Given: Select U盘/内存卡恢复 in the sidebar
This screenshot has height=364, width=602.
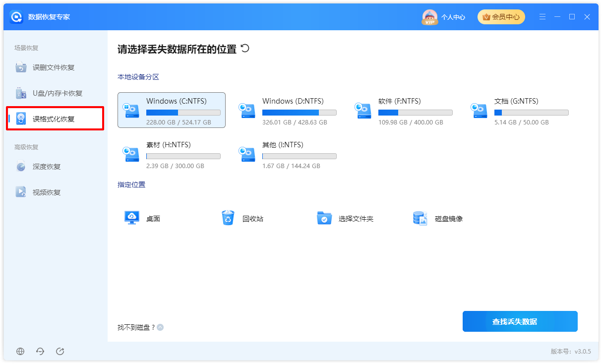Looking at the screenshot, I should (58, 93).
